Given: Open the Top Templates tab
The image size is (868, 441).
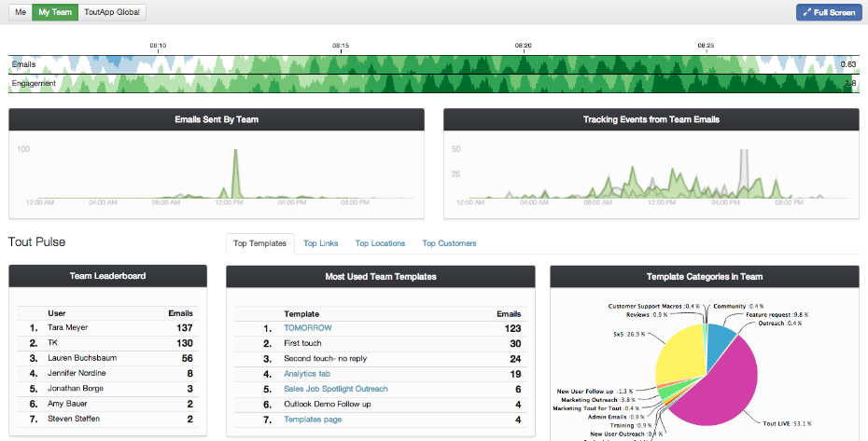Looking at the screenshot, I should (259, 243).
